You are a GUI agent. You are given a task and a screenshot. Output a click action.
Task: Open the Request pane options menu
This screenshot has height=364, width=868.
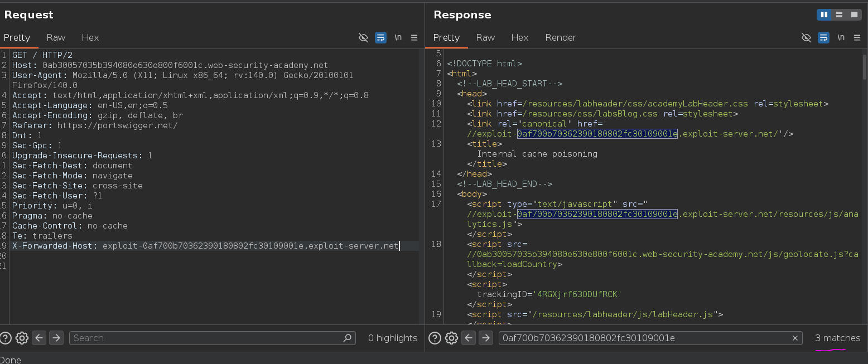tap(414, 37)
